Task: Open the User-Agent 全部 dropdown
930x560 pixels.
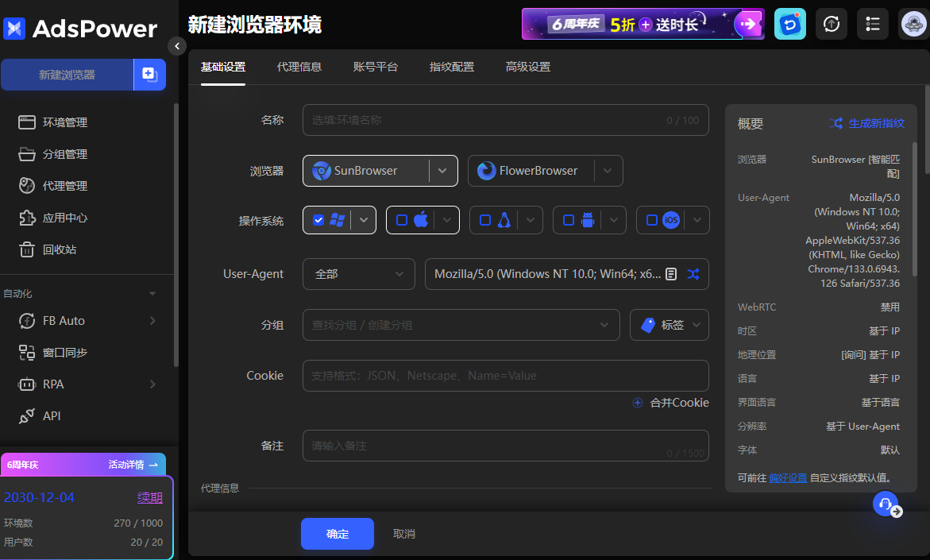Action: point(359,274)
